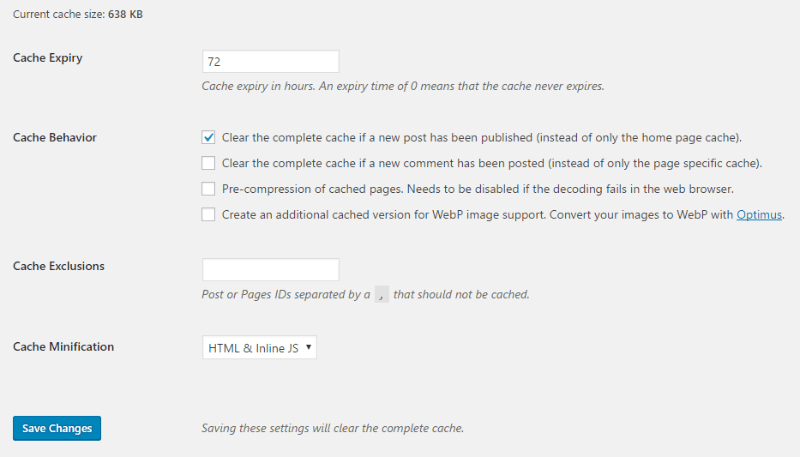The width and height of the screenshot is (800, 457).
Task: Enable clearing complete cache on new comment
Action: (x=208, y=163)
